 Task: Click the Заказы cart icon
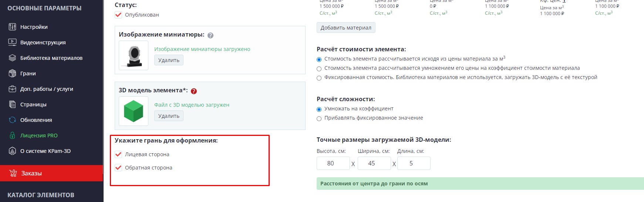(13, 173)
